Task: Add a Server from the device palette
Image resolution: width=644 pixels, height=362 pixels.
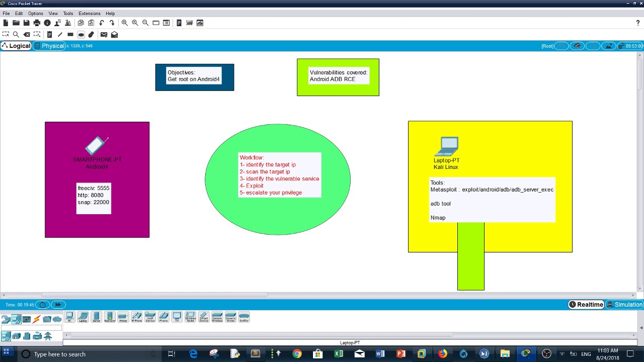Action: point(96,317)
